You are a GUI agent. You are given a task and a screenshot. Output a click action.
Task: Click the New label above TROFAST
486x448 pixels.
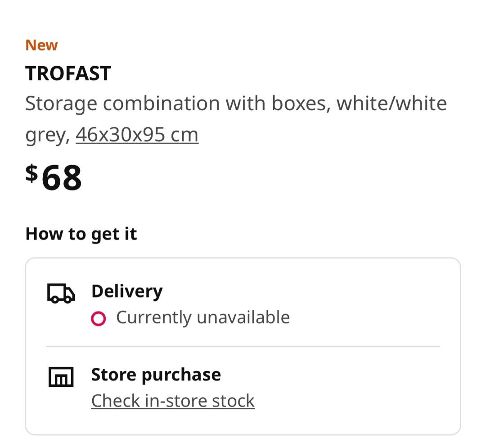point(41,44)
